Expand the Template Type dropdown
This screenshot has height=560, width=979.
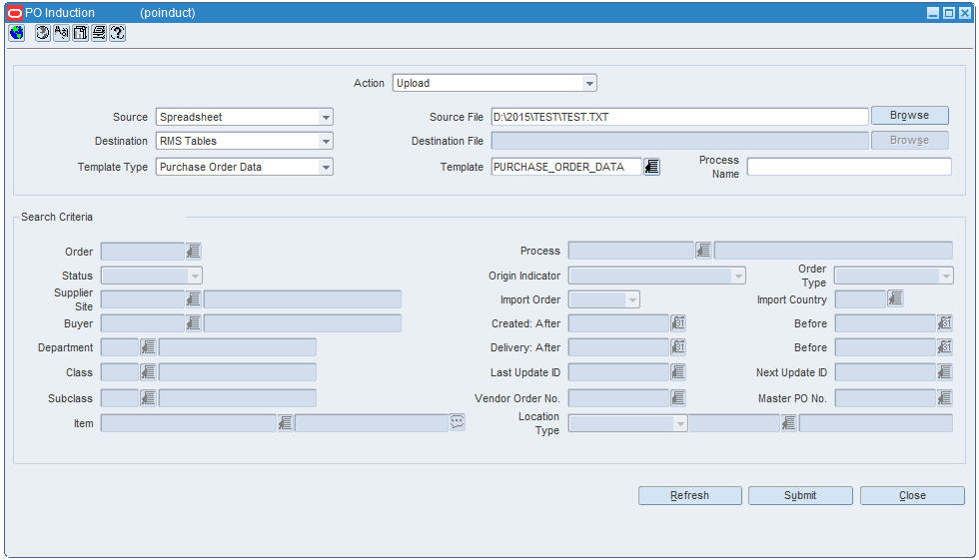(326, 167)
